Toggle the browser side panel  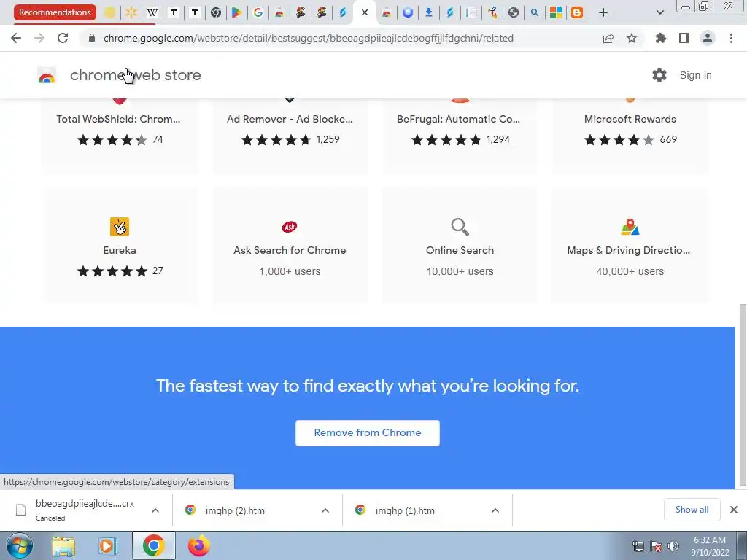click(684, 38)
